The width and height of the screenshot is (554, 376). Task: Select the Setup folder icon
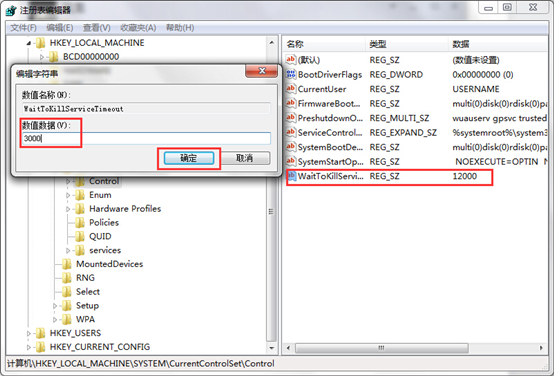pos(66,306)
